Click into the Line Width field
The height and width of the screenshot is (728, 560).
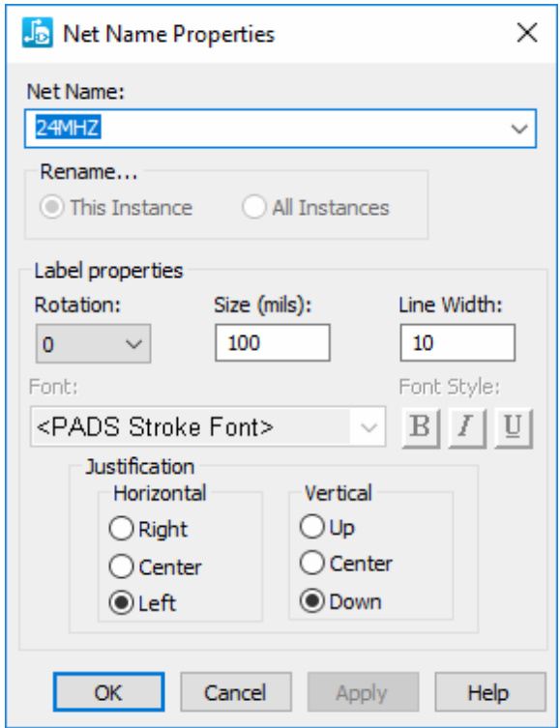click(x=457, y=342)
